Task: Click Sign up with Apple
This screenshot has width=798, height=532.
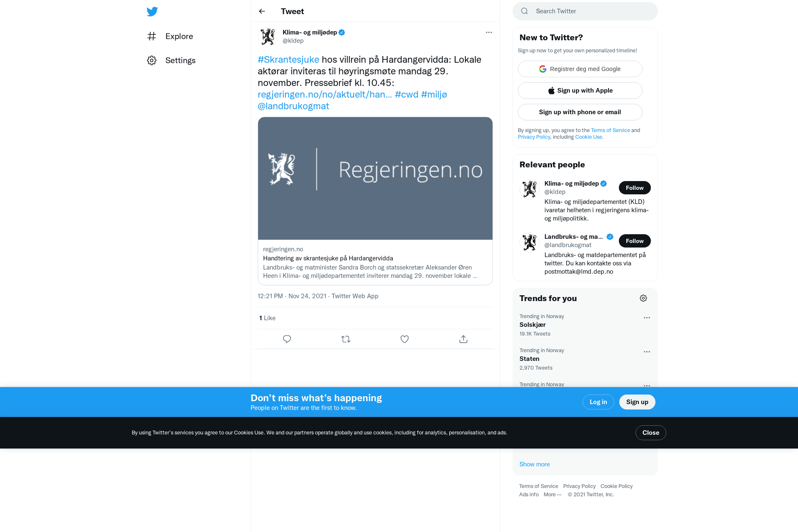Action: (580, 91)
